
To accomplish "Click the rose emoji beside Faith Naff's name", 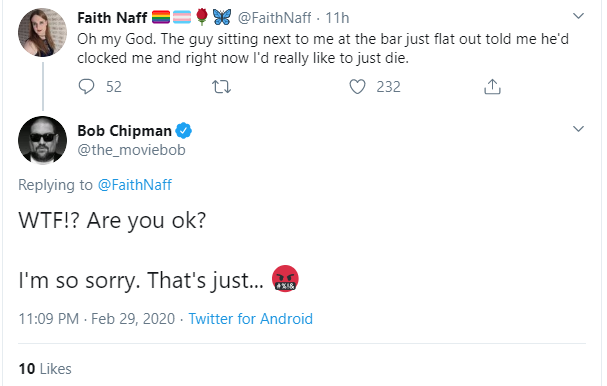I will pos(202,17).
